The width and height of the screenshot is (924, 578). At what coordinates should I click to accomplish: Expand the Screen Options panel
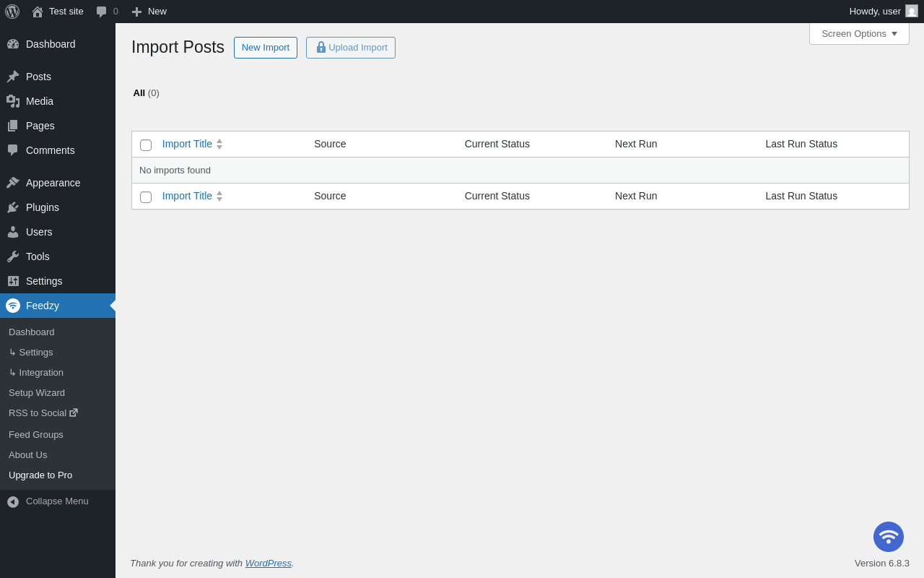pyautogui.click(x=859, y=33)
